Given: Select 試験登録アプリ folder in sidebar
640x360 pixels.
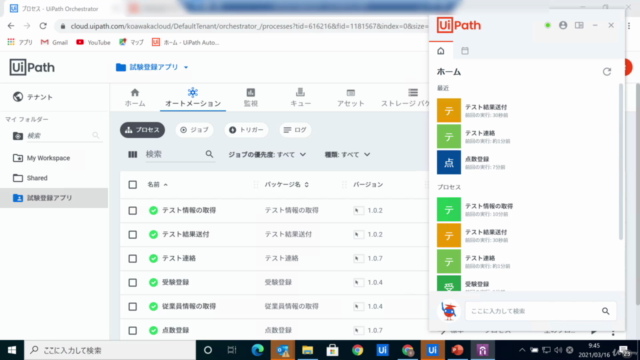Looking at the screenshot, I should pos(54,198).
